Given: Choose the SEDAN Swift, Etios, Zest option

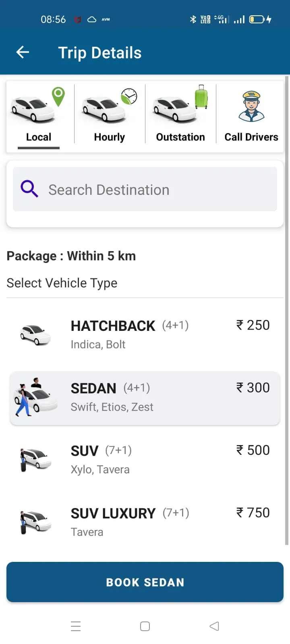Looking at the screenshot, I should (145, 398).
